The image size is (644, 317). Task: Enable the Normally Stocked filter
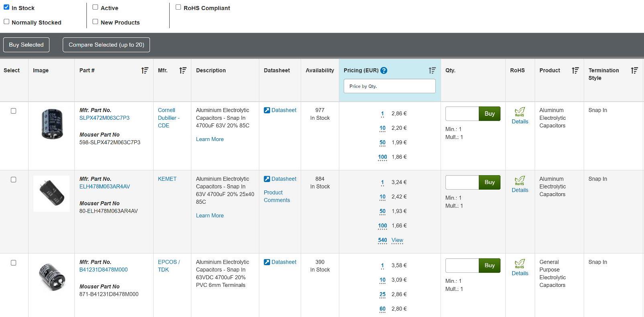(6, 22)
